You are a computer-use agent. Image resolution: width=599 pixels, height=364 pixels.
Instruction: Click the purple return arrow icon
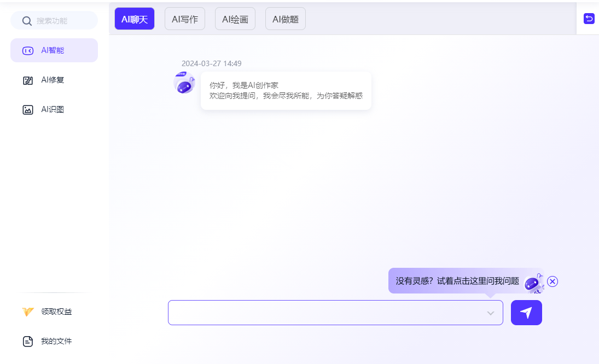pos(589,19)
